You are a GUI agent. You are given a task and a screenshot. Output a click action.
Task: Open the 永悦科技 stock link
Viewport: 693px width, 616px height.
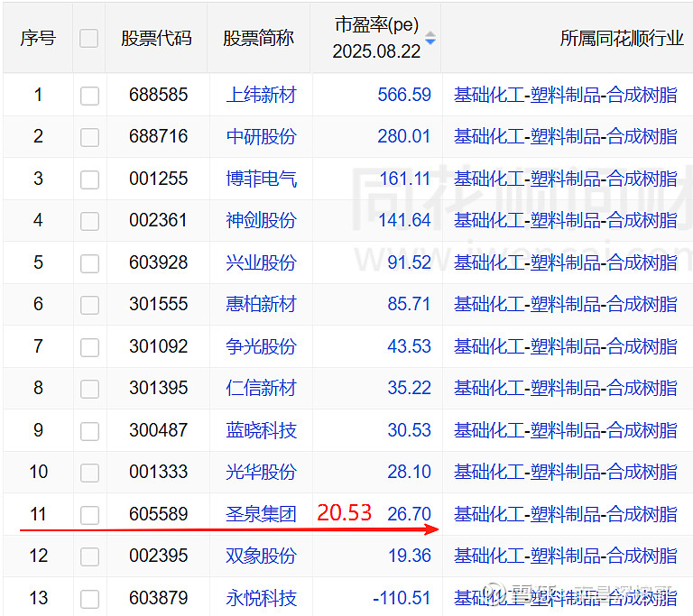[261, 598]
